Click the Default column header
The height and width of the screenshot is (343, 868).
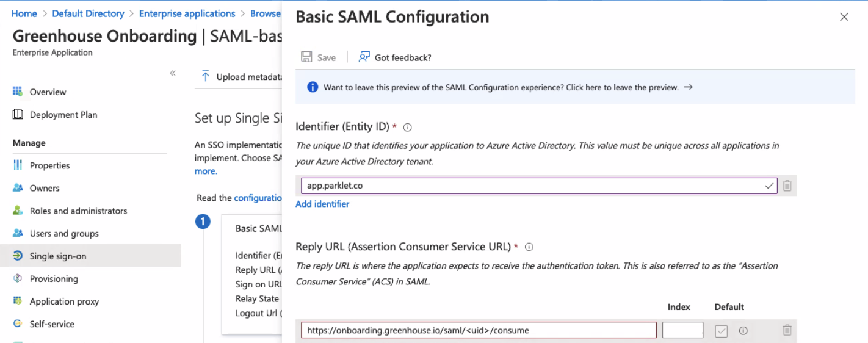[x=729, y=307]
